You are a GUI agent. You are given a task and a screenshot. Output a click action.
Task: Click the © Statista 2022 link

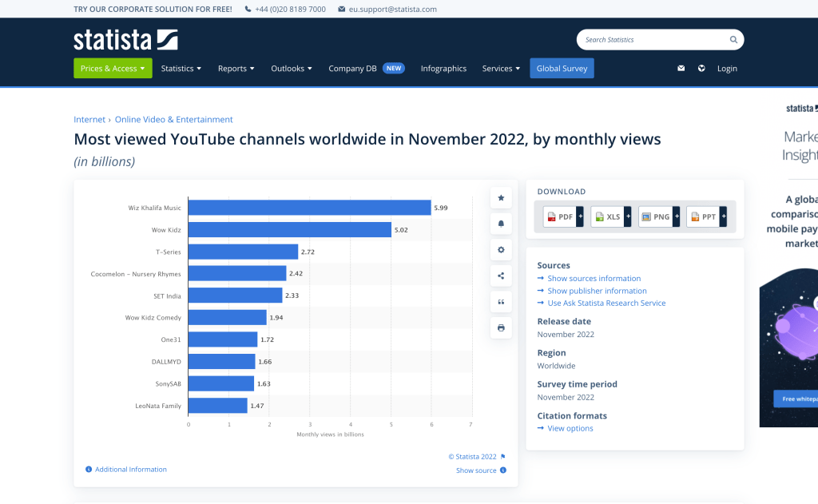(473, 457)
